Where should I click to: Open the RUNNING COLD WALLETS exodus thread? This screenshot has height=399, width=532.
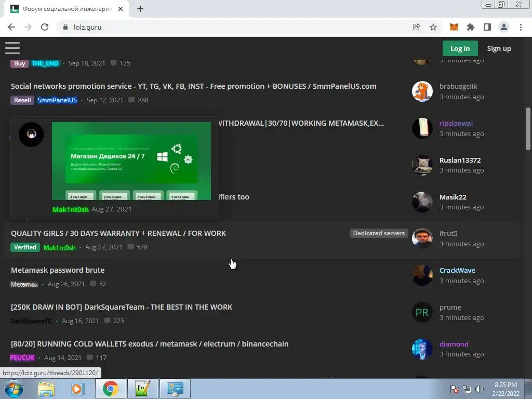point(150,344)
